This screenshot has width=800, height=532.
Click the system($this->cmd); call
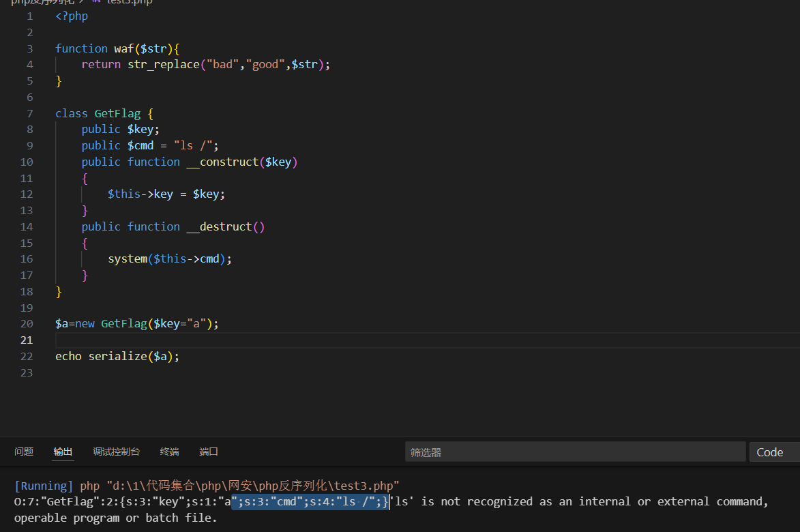pos(170,258)
